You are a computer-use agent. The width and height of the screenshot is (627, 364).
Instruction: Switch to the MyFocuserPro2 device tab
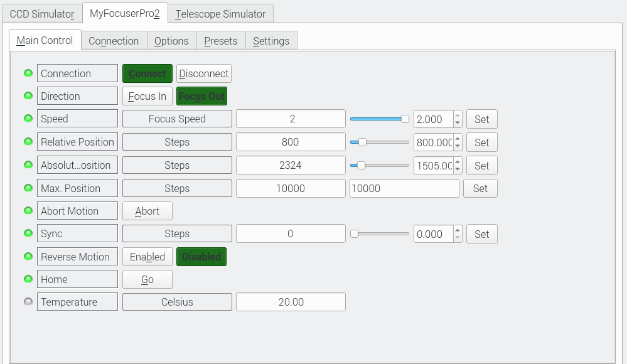[125, 13]
